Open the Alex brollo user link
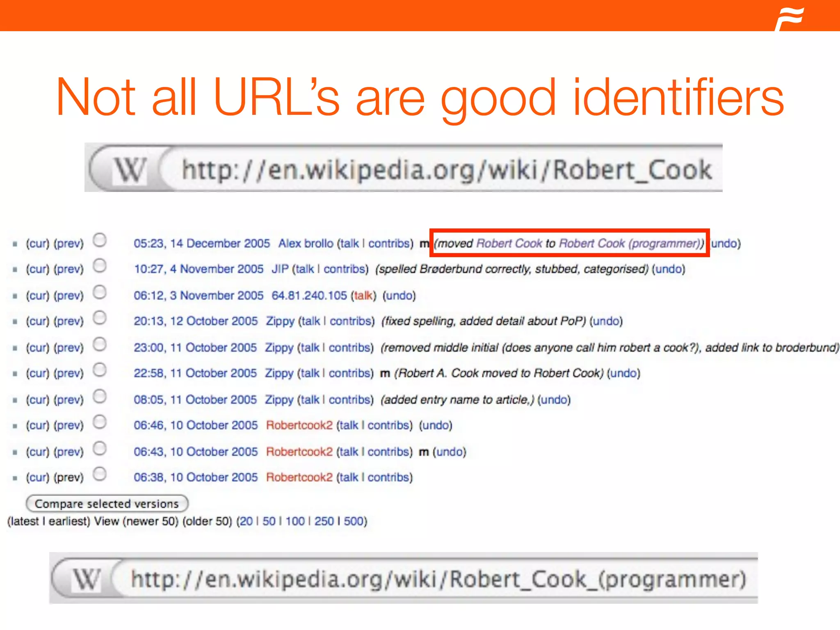840x630 pixels. point(306,244)
